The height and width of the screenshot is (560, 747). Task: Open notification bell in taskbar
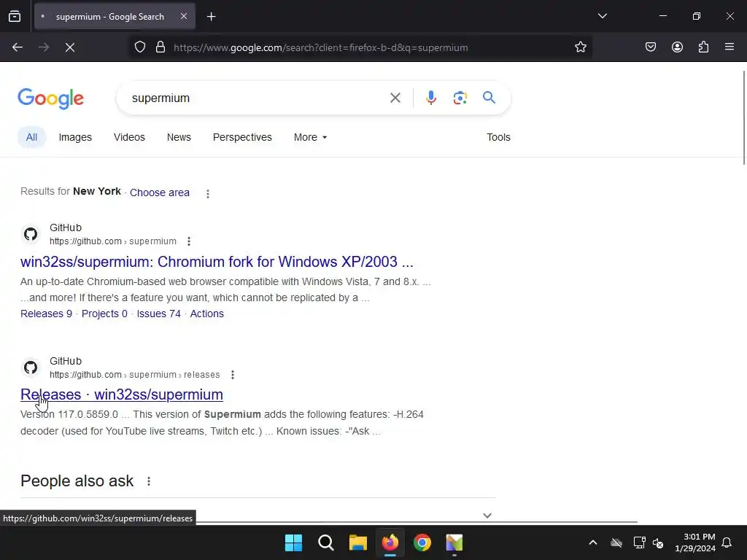click(x=727, y=542)
